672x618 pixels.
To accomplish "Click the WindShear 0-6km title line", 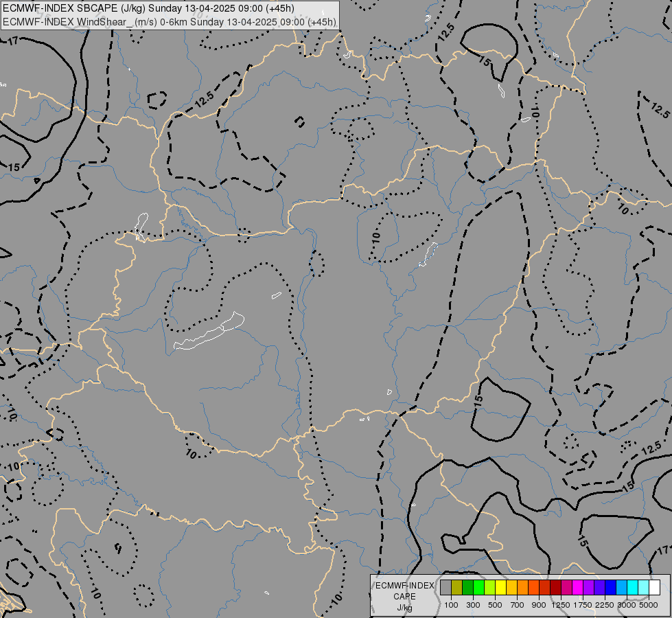I will point(170,22).
